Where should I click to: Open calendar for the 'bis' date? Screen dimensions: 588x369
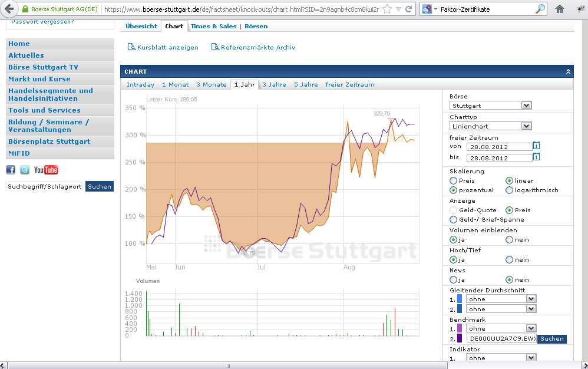536,157
